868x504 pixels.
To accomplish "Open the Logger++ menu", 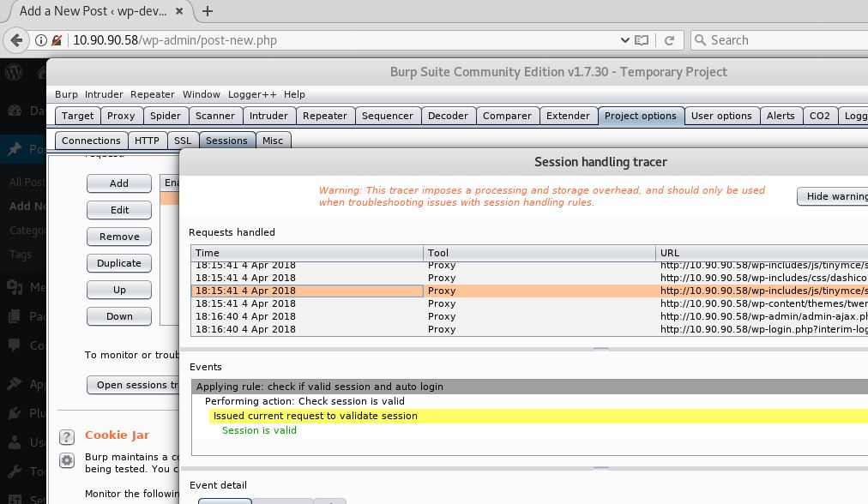I will pos(252,94).
